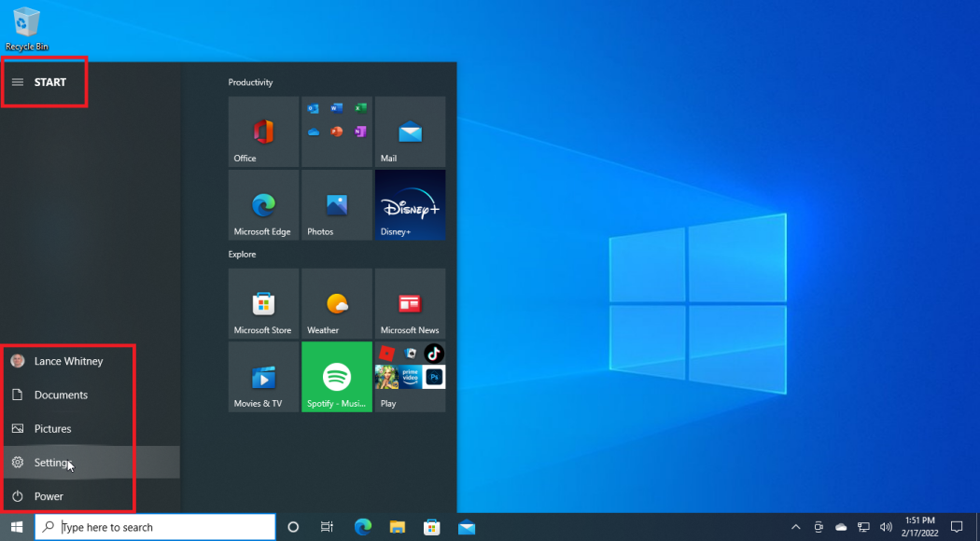Viewport: 980px width, 541px height.
Task: Open the Office tile
Action: [263, 131]
